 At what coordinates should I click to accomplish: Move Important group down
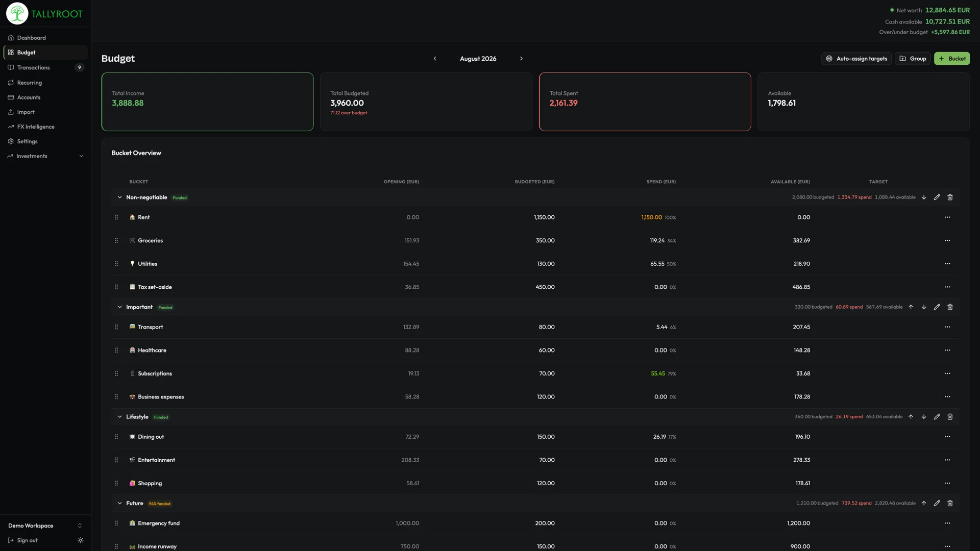pos(924,307)
